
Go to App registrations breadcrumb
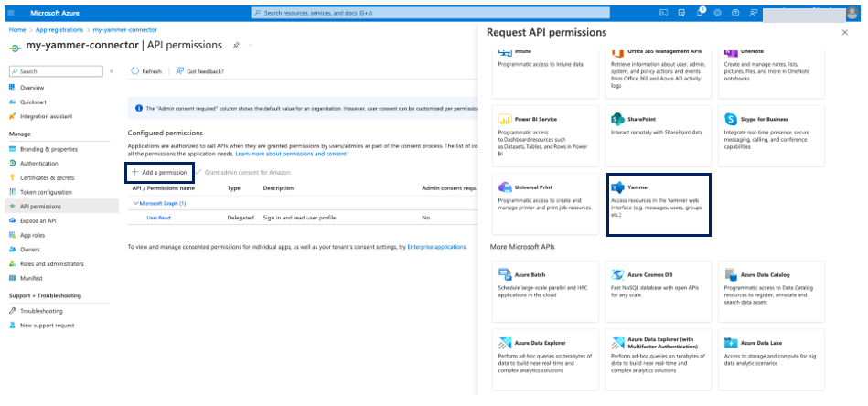tap(59, 30)
